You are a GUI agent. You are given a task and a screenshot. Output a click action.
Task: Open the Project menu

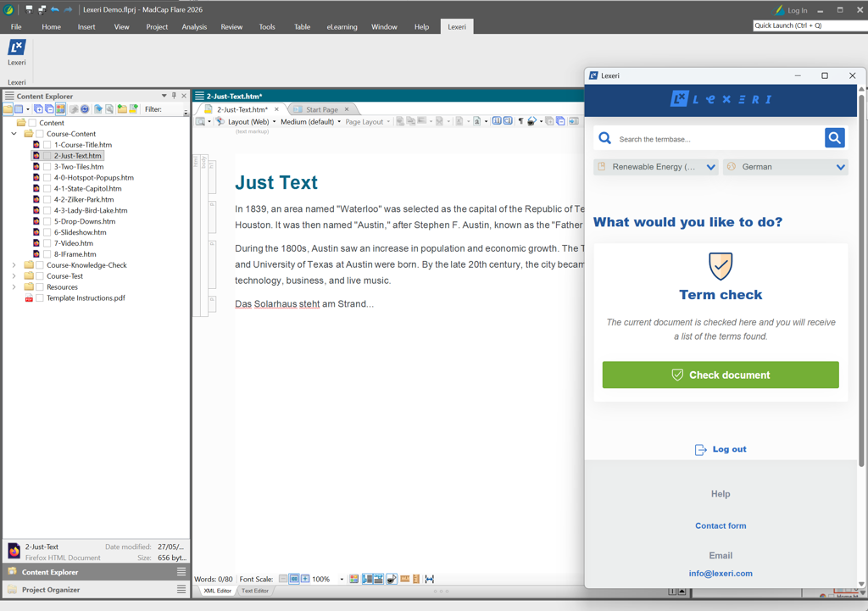(x=157, y=26)
